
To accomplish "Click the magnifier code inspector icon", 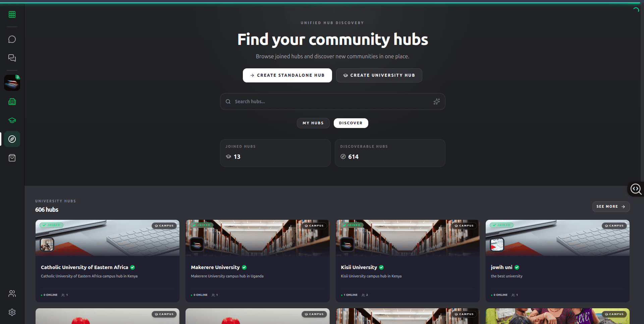I will point(636,189).
